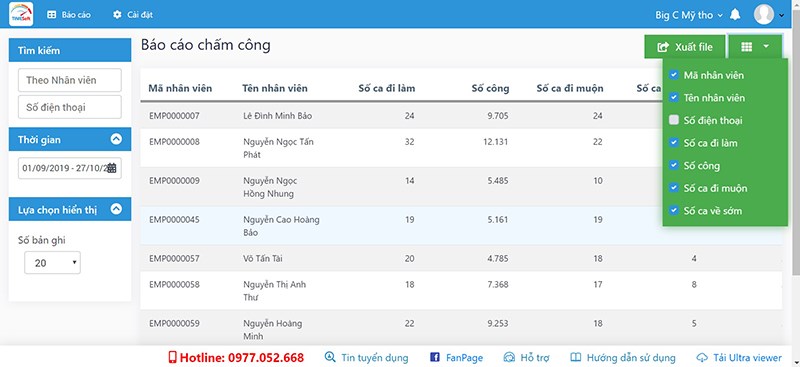The height and width of the screenshot is (367, 800).
Task: Click the name Lê Đình Minh Bảo
Action: (x=278, y=116)
